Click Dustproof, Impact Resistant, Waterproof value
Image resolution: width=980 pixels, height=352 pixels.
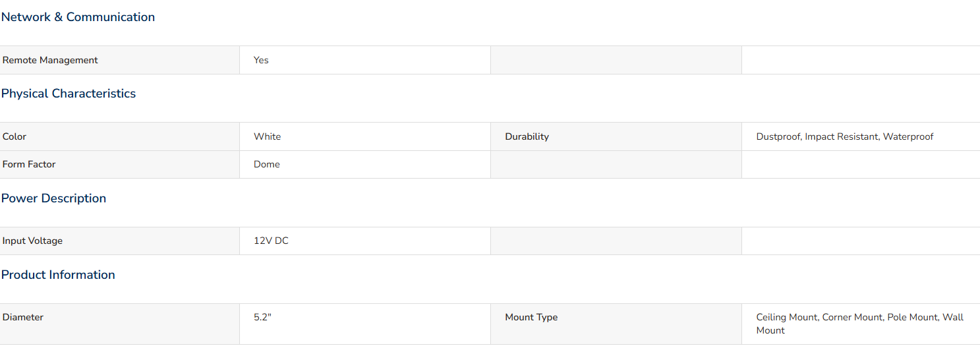pos(845,136)
